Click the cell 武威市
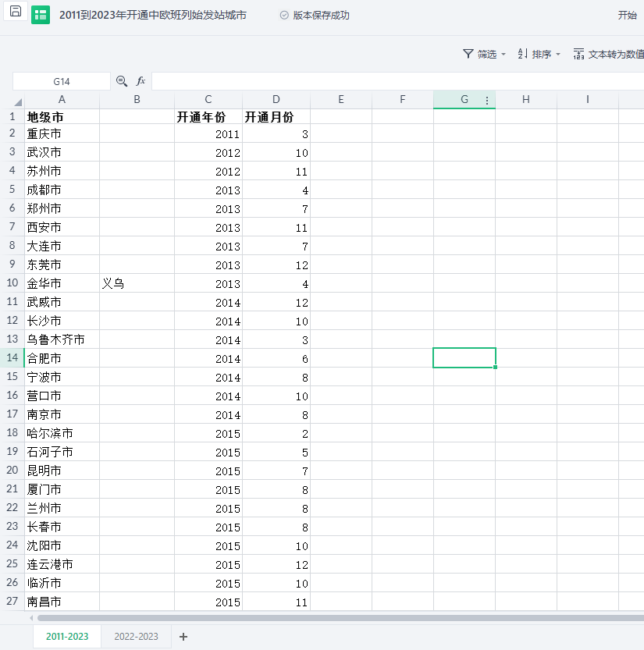 pyautogui.click(x=62, y=302)
